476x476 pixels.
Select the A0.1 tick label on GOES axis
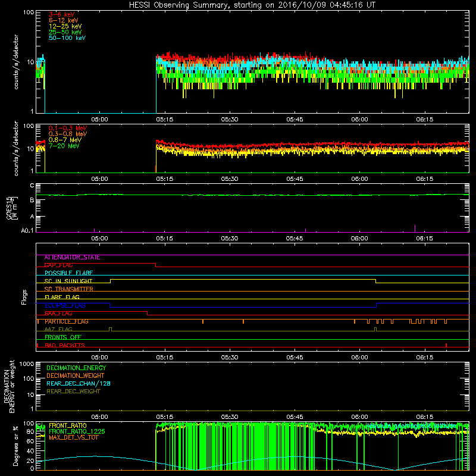pos(27,230)
